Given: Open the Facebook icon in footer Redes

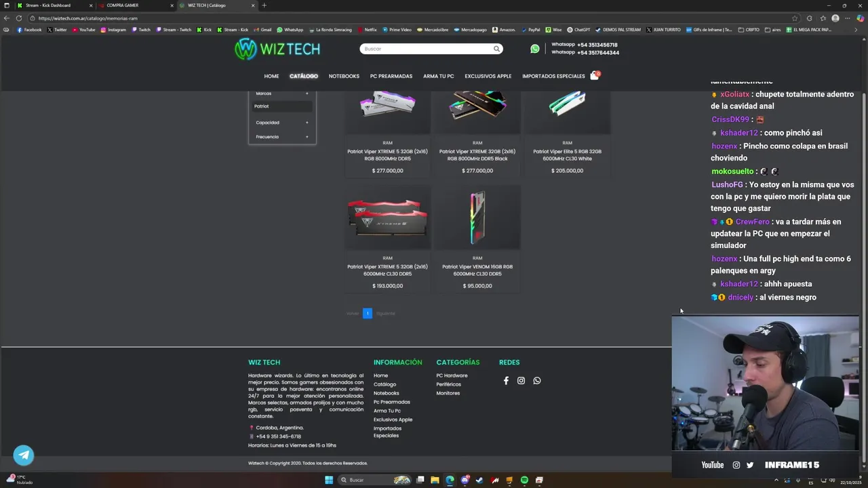Looking at the screenshot, I should coord(506,381).
